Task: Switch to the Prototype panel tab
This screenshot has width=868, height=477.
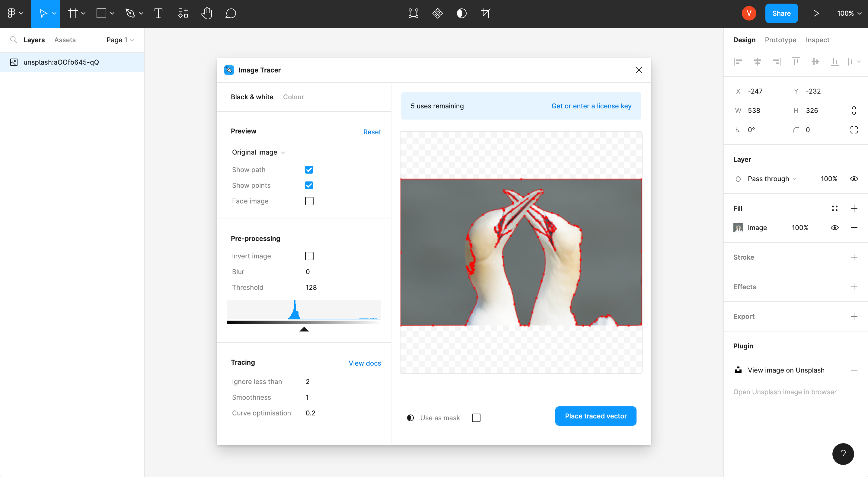Action: pyautogui.click(x=780, y=39)
